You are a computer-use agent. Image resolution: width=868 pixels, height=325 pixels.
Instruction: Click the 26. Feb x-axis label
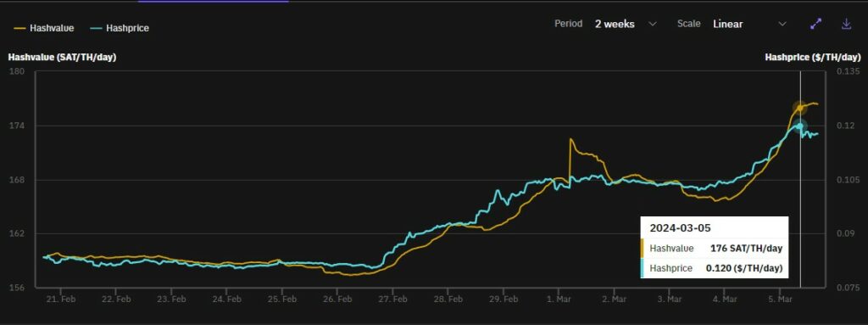click(x=337, y=299)
